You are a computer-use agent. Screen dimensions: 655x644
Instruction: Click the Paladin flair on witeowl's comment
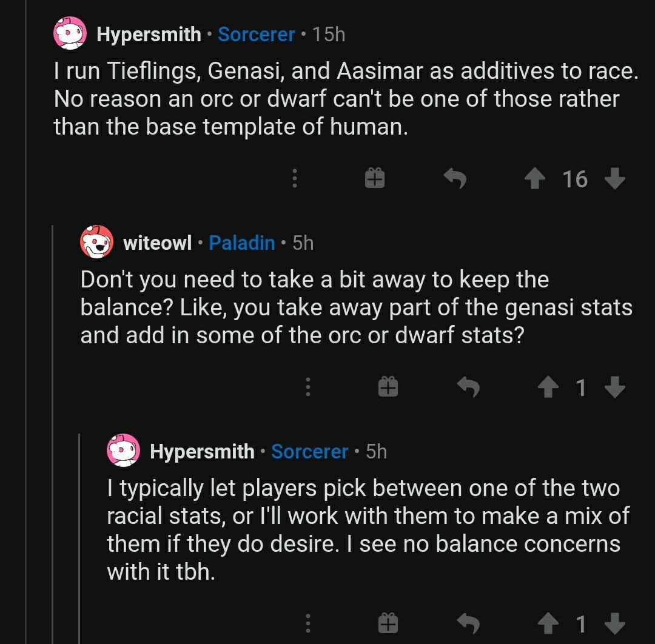pyautogui.click(x=241, y=243)
